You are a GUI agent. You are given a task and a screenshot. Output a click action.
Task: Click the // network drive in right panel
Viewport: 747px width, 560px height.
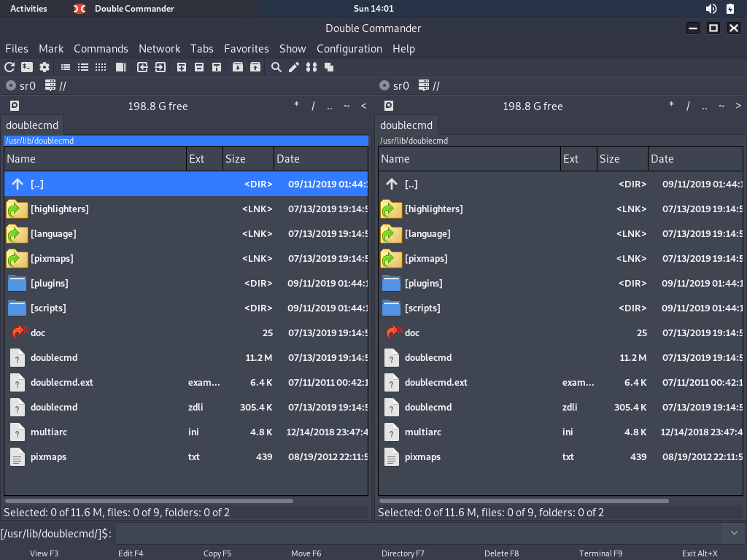point(429,86)
